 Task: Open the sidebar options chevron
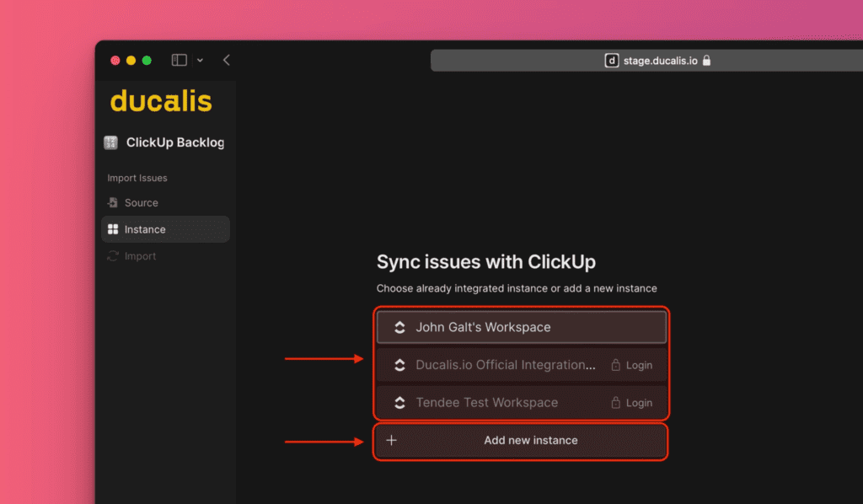pos(201,61)
